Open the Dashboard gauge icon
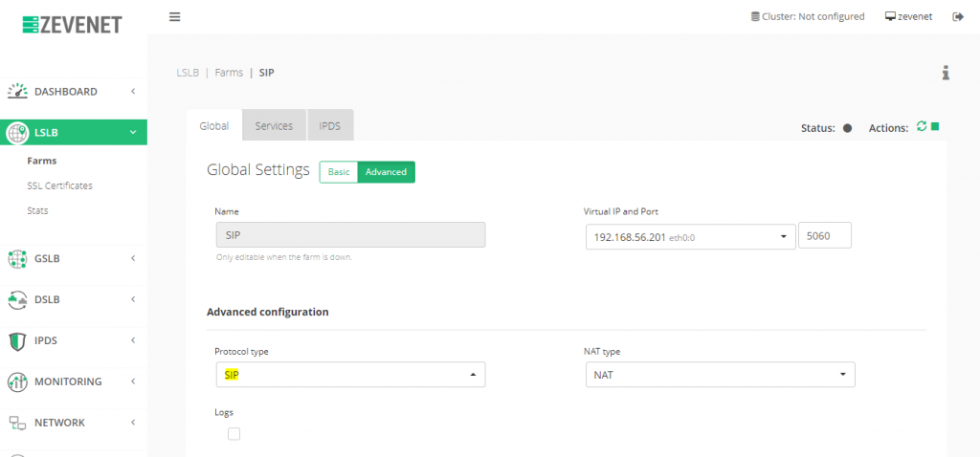This screenshot has width=980, height=457. click(17, 91)
